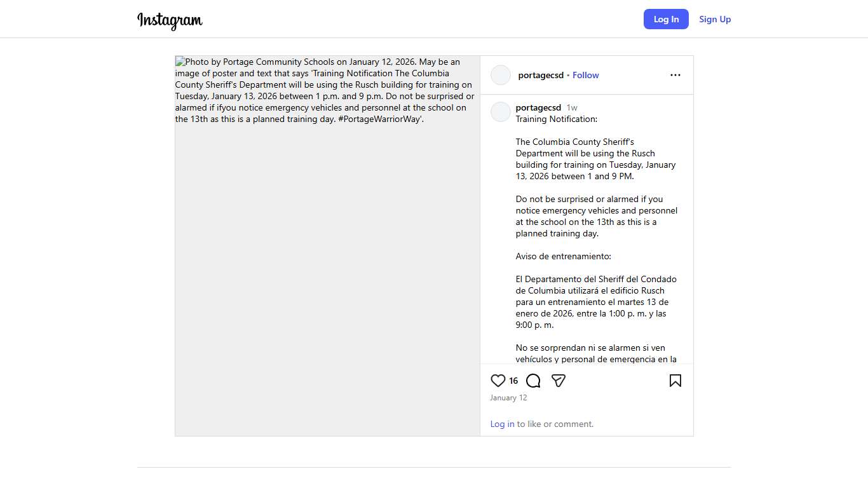Click the Instagram logo
Image resolution: width=868 pixels, height=488 pixels.
[x=170, y=20]
